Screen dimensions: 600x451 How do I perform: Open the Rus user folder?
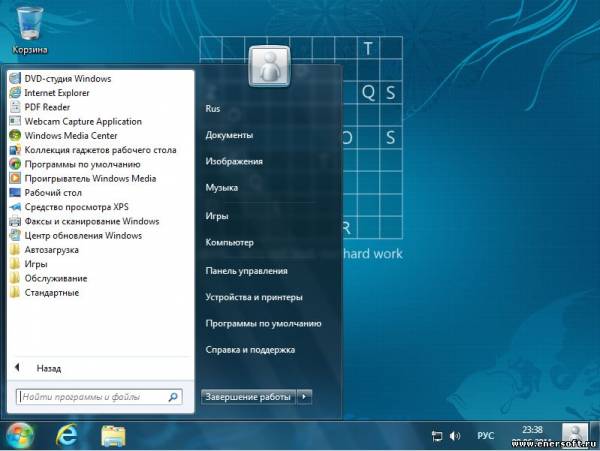(213, 109)
